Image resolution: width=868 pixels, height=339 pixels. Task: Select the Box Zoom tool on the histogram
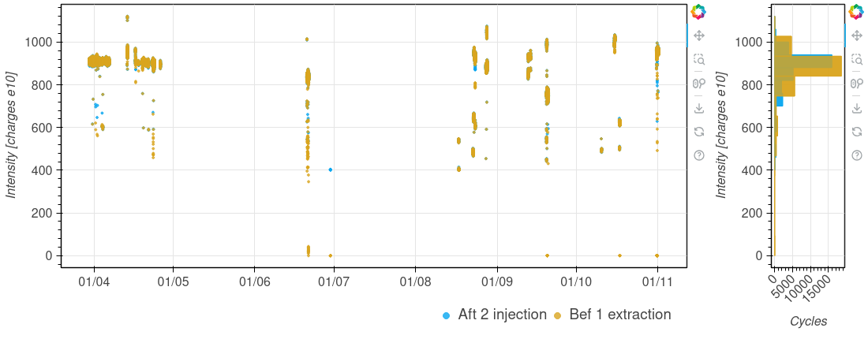pos(856,59)
